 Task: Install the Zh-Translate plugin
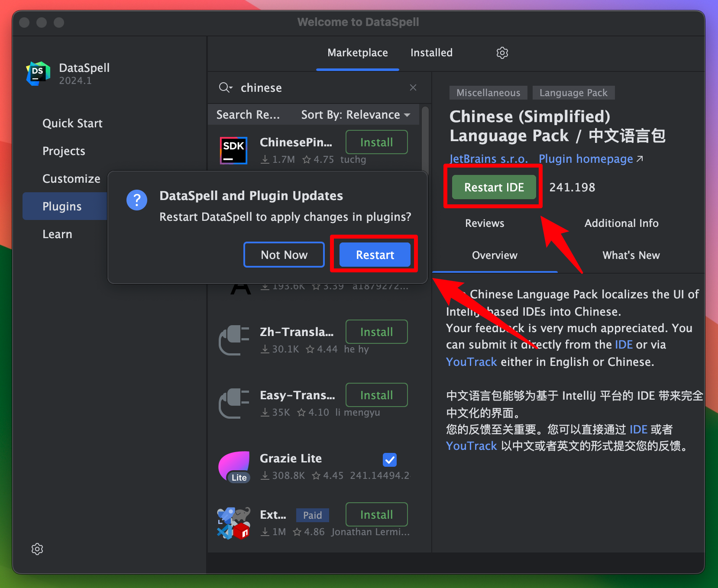point(376,332)
